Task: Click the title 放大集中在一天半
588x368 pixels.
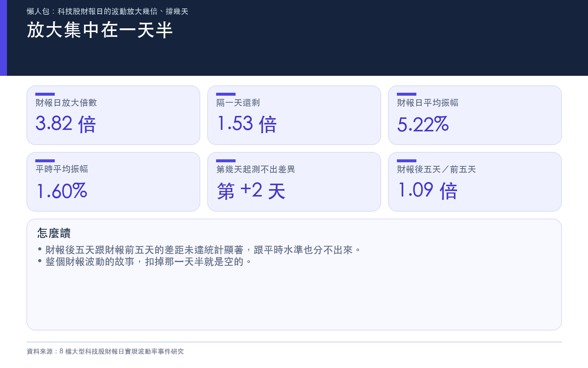Action: point(100,30)
